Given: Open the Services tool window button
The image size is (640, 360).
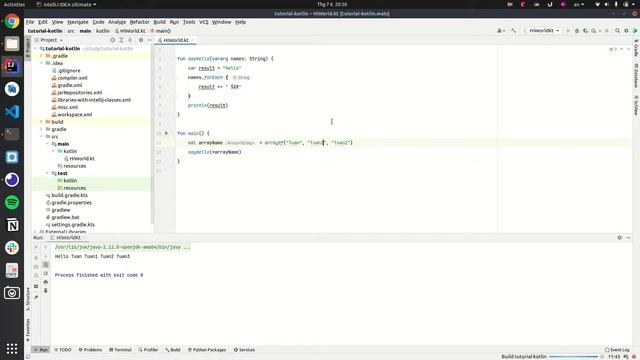Looking at the screenshot, I should pyautogui.click(x=244, y=350).
